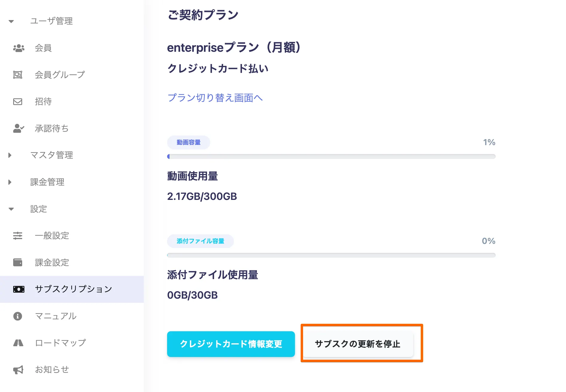
Task: Click the サブスクの更新を停止 button
Action: (358, 344)
